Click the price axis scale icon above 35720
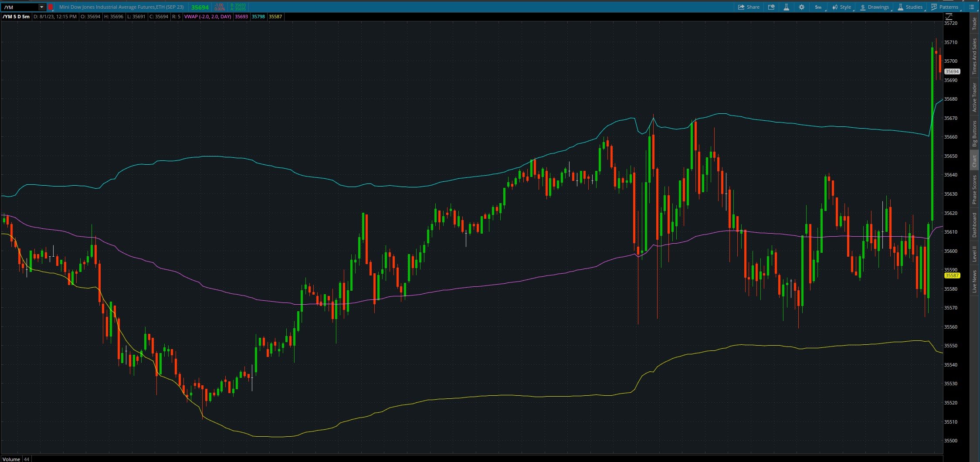This screenshot has height=462, width=980. tap(949, 17)
